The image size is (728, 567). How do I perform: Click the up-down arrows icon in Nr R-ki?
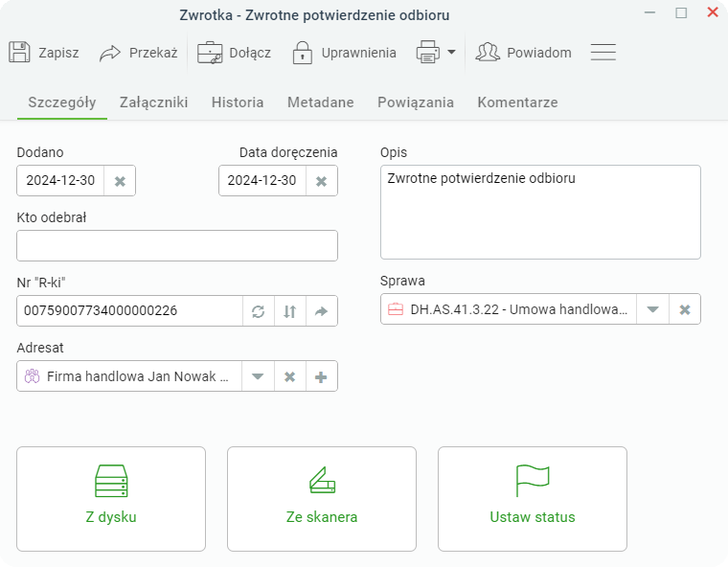[289, 311]
